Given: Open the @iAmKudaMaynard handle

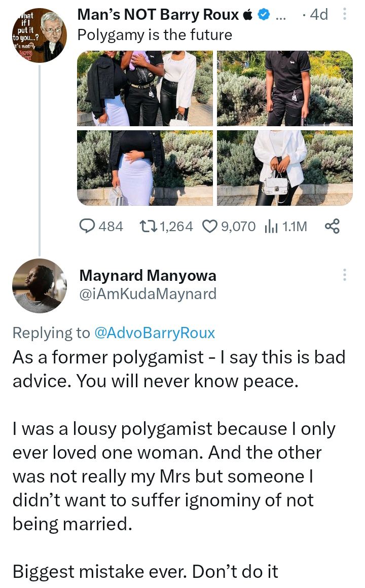Looking at the screenshot, I should (148, 294).
